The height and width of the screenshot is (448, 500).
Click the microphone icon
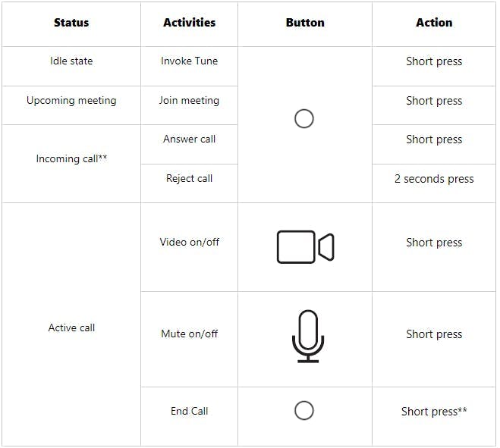(307, 335)
